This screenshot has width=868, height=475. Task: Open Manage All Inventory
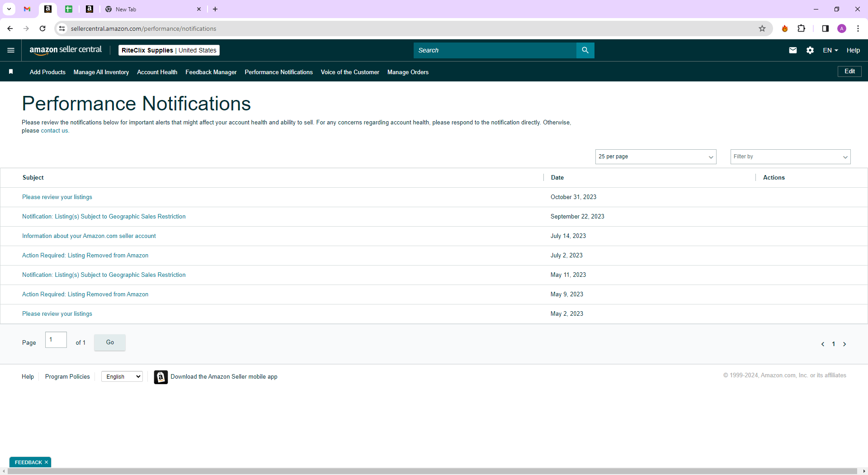[101, 72]
